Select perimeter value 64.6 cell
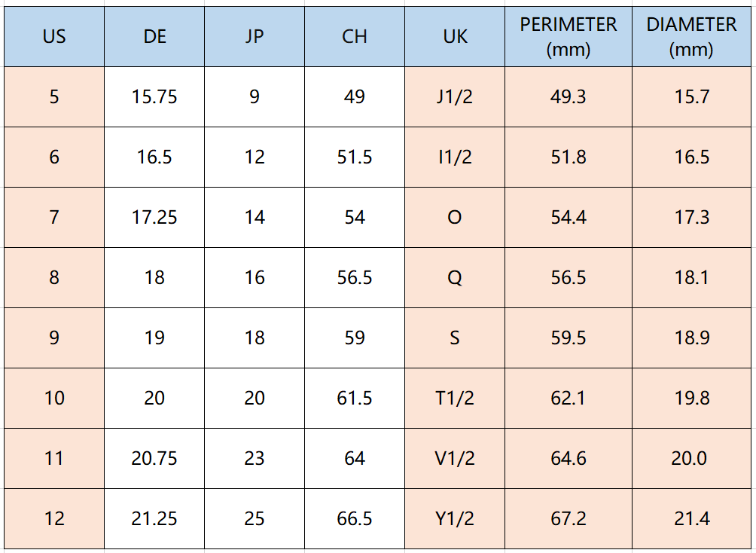Image resolution: width=756 pixels, height=553 pixels. pos(569,458)
